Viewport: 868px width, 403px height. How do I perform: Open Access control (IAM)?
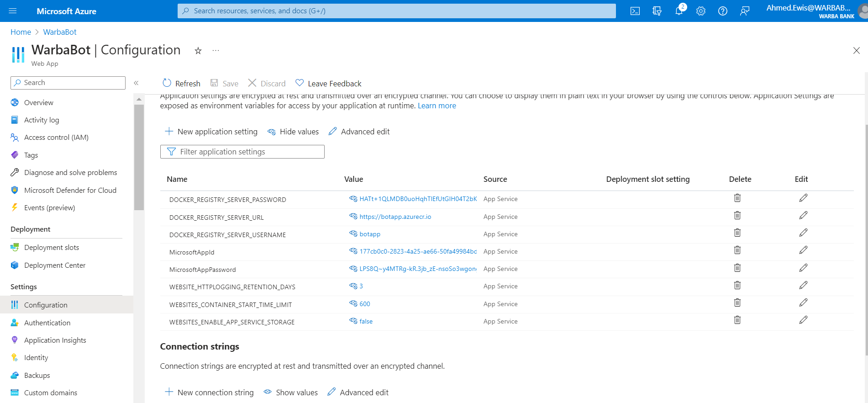pos(56,137)
